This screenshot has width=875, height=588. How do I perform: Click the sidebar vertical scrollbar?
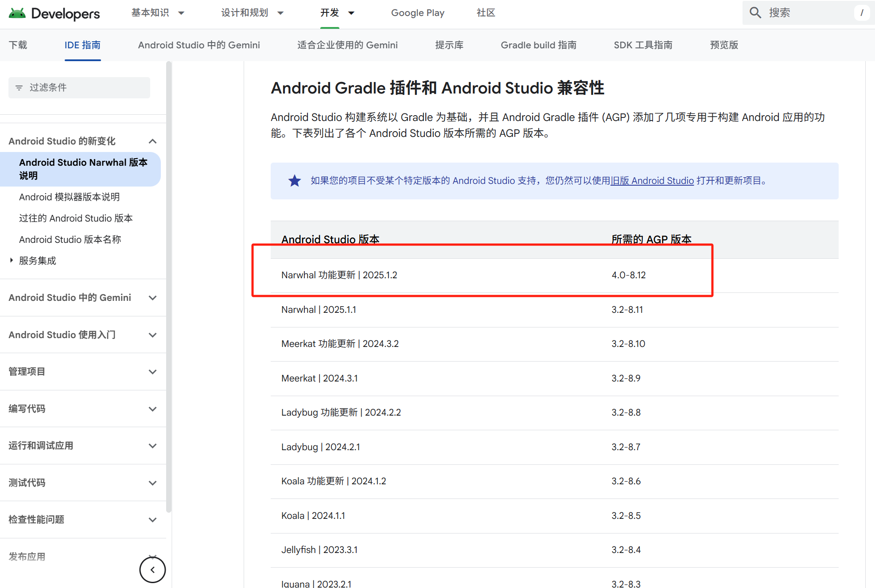[x=169, y=288]
